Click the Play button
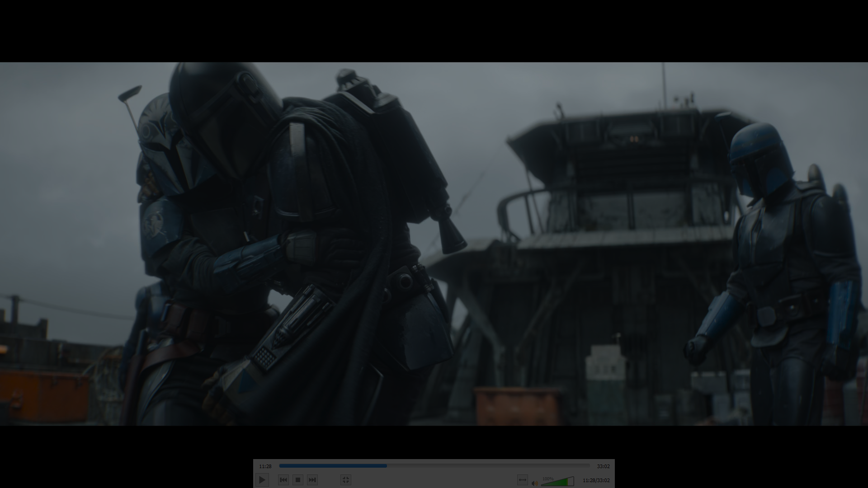The width and height of the screenshot is (868, 488). [x=262, y=480]
